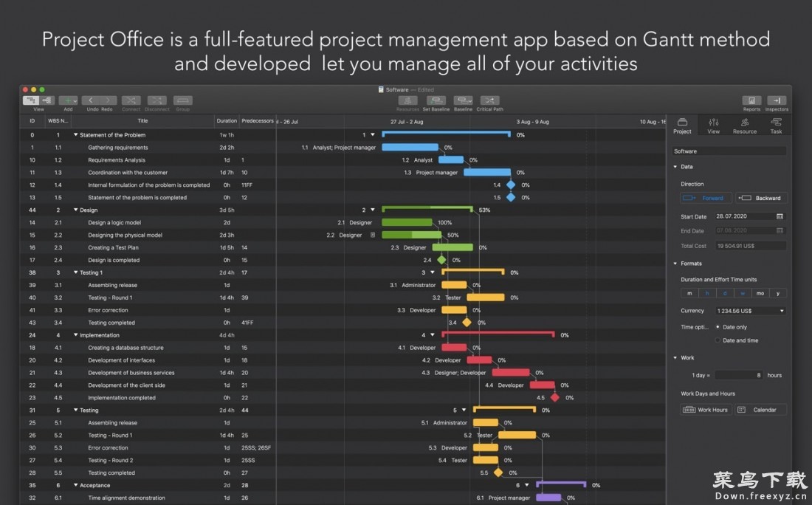812x505 pixels.
Task: Toggle the 'w' weeks time unit
Action: point(743,293)
